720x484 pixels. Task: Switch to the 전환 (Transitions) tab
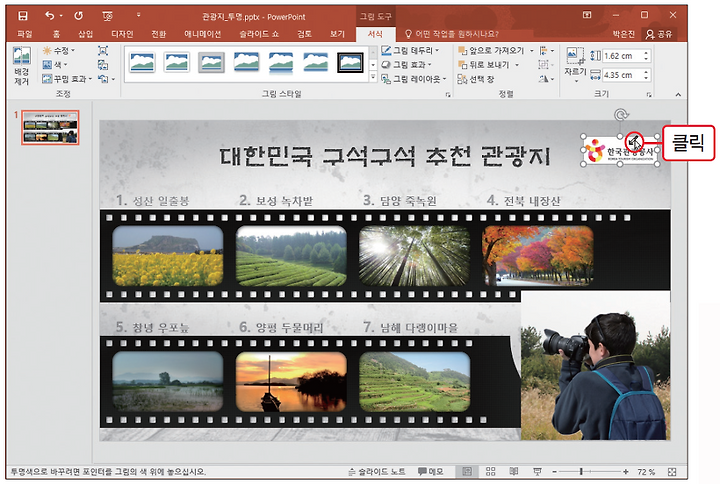click(x=159, y=34)
